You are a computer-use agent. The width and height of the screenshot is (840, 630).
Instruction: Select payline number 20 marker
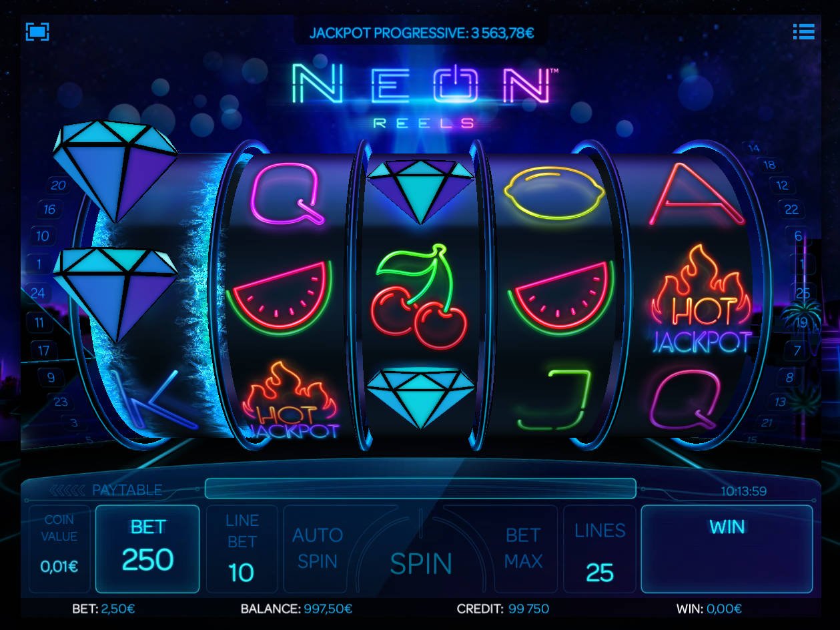point(58,185)
